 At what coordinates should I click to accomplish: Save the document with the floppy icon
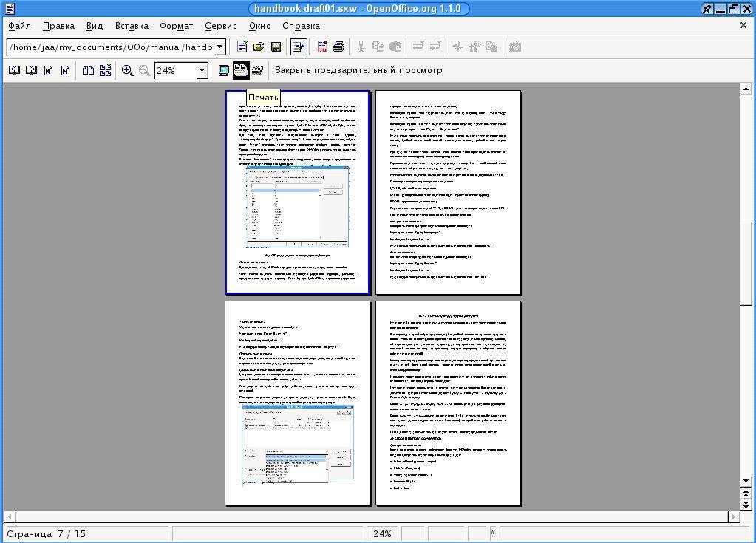(276, 47)
